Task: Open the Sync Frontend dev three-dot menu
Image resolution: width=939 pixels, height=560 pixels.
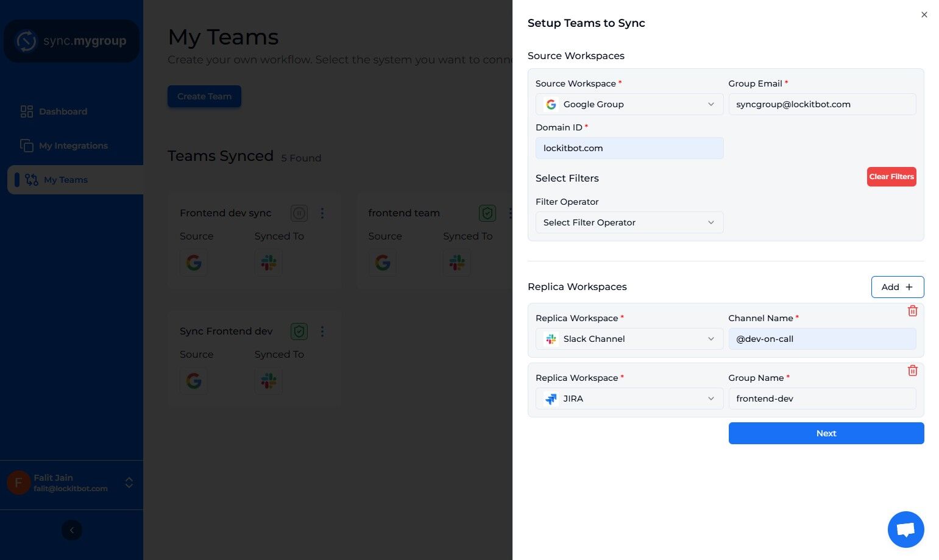Action: pyautogui.click(x=322, y=331)
